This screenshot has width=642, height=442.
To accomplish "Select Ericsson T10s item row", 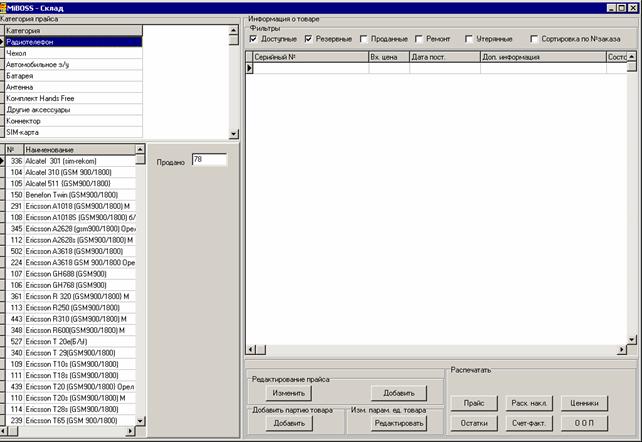I will coord(71,364).
